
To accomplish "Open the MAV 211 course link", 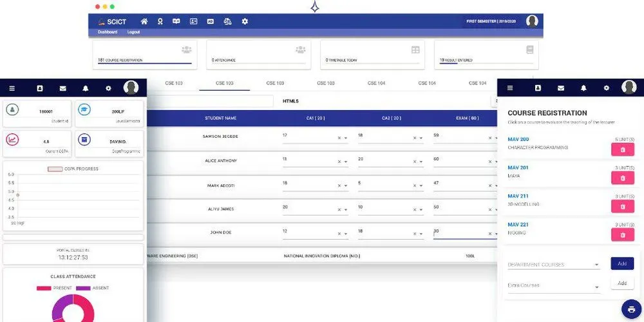I will coord(518,196).
